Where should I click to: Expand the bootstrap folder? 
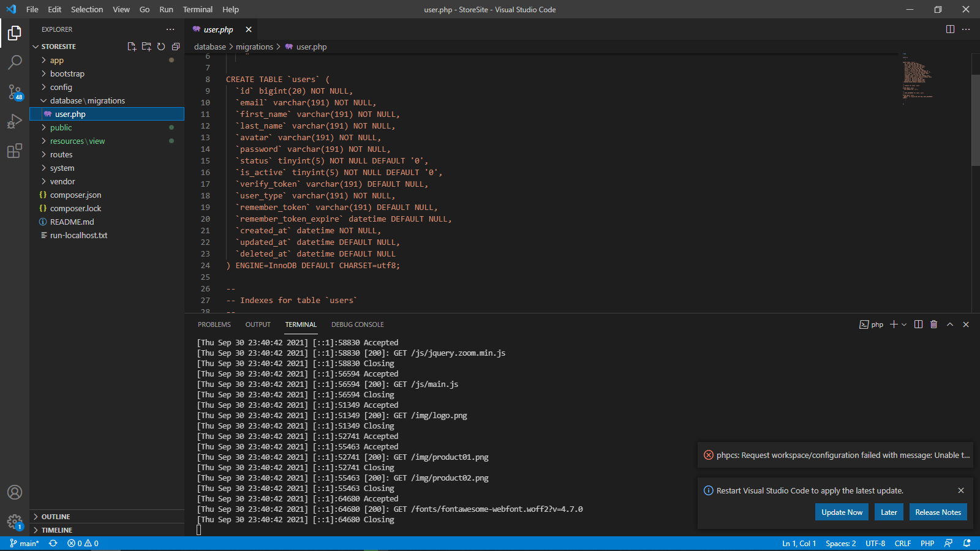click(107, 73)
